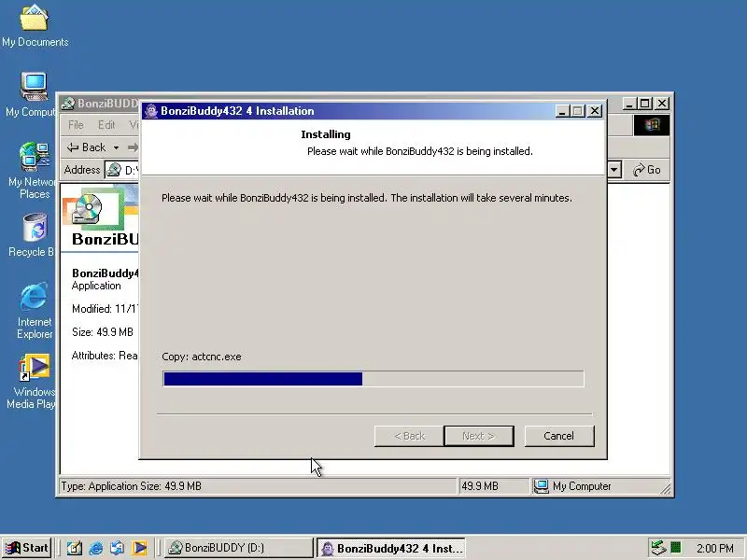Click the Installing heading text
The width and height of the screenshot is (747, 560).
coord(326,134)
